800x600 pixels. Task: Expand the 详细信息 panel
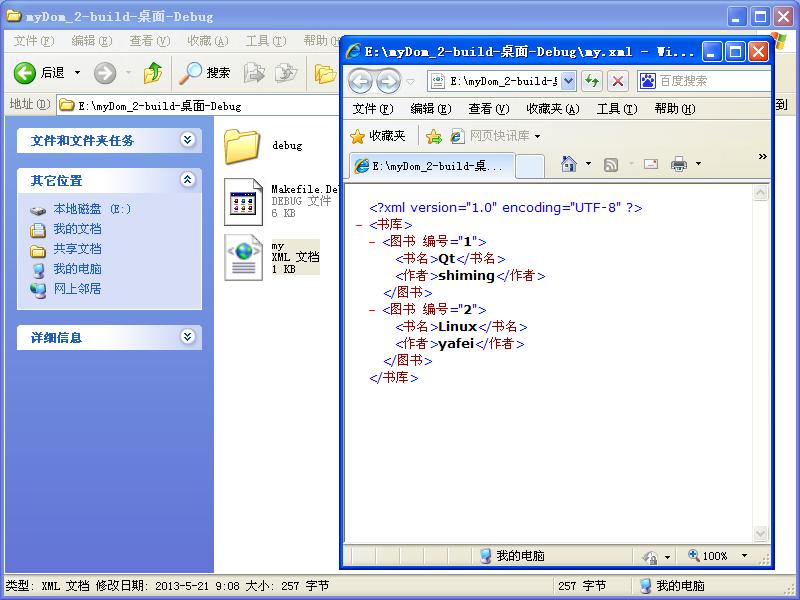(187, 338)
